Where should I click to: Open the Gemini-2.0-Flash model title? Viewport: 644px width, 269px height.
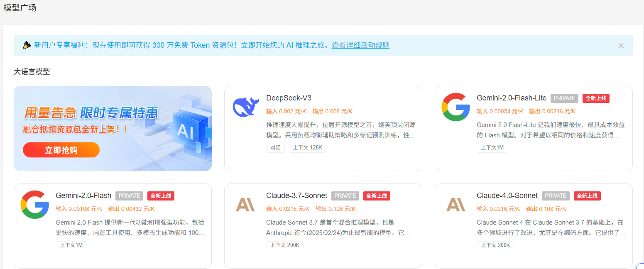pyautogui.click(x=83, y=196)
